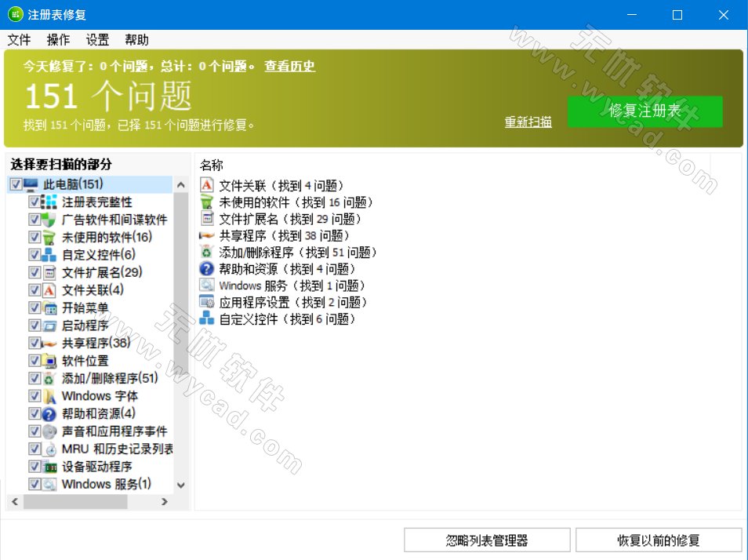The image size is (748, 560).
Task: Click the 启动程序 icon in tree
Action: click(x=49, y=325)
